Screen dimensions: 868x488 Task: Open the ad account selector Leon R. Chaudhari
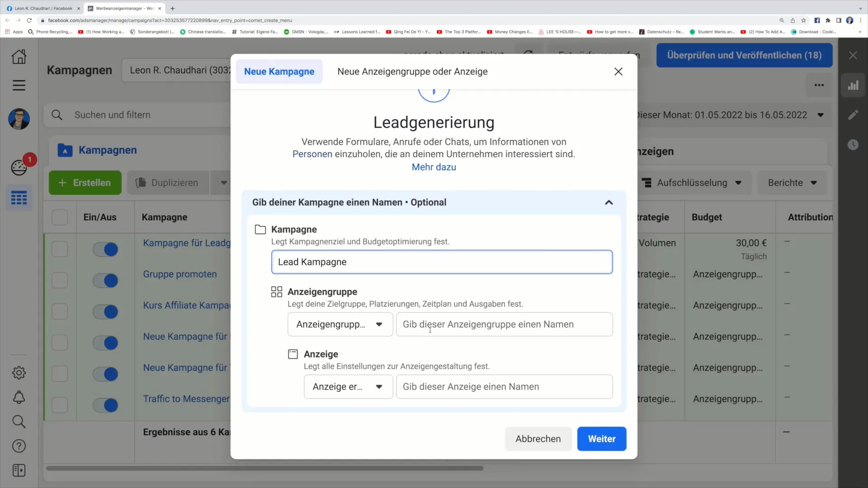[176, 70]
